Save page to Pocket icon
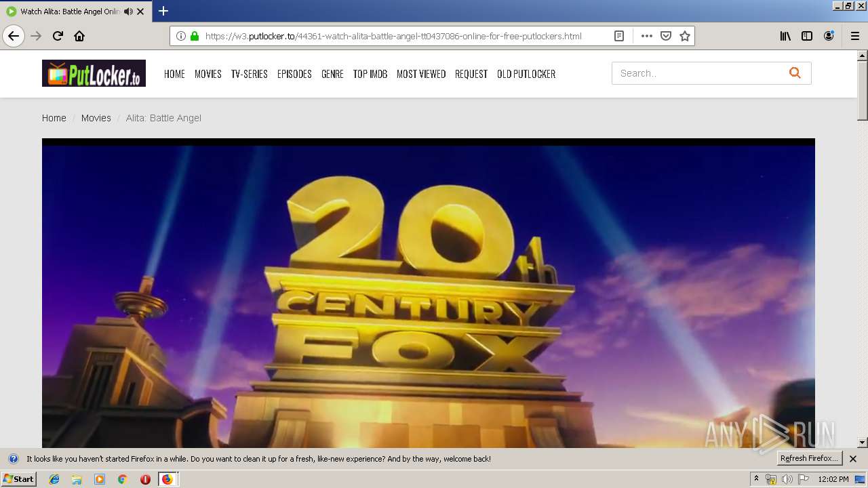 [x=666, y=36]
